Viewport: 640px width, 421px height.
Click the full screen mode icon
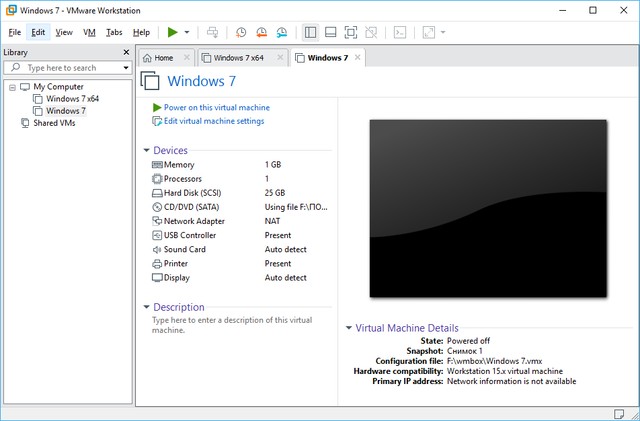pos(351,32)
